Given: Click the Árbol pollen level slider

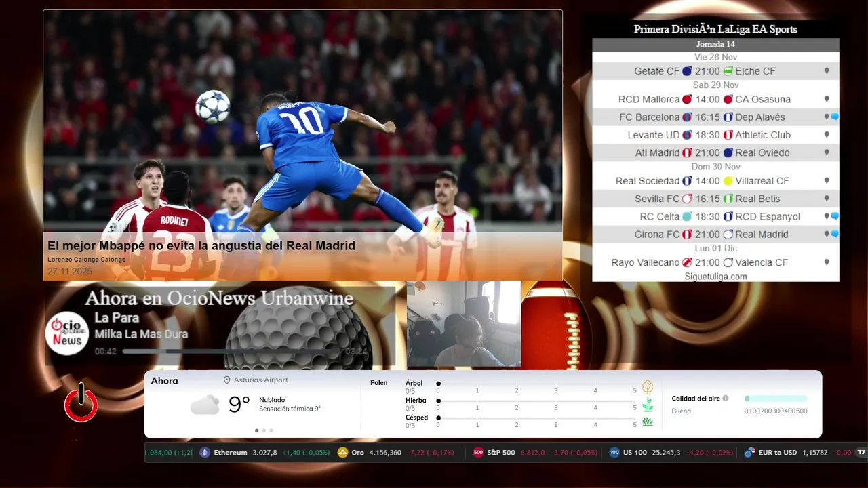Looking at the screenshot, I should [536, 384].
